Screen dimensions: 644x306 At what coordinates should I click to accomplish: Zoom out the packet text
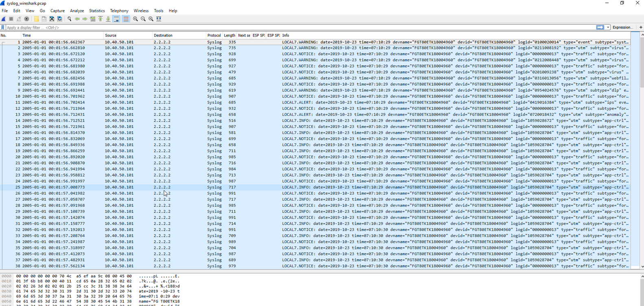click(x=143, y=19)
